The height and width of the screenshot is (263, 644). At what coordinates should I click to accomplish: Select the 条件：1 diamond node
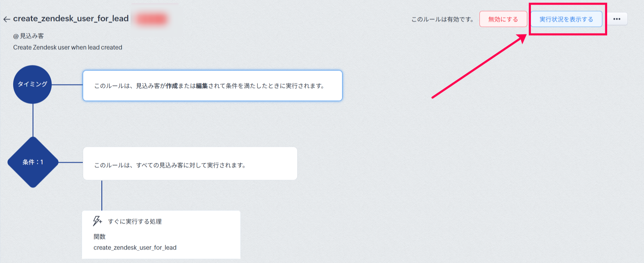33,162
